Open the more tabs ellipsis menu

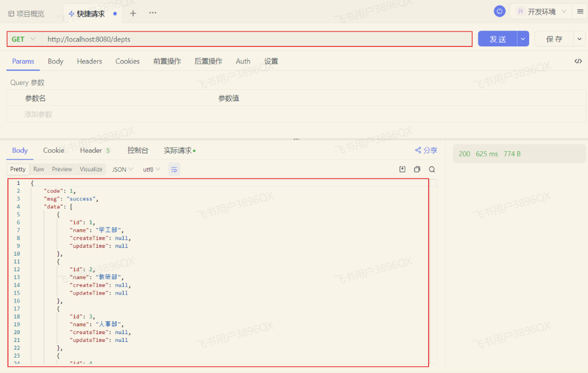click(x=153, y=13)
